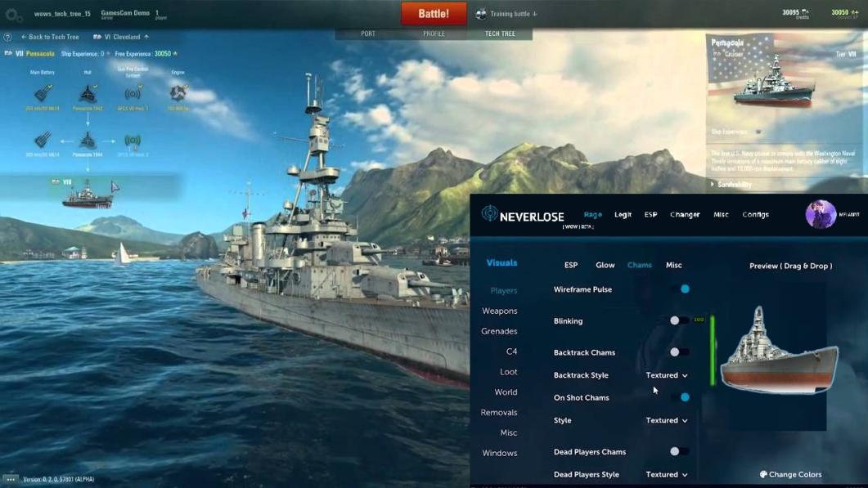
Task: Select C4 in the Visuals sidebar
Action: click(511, 351)
